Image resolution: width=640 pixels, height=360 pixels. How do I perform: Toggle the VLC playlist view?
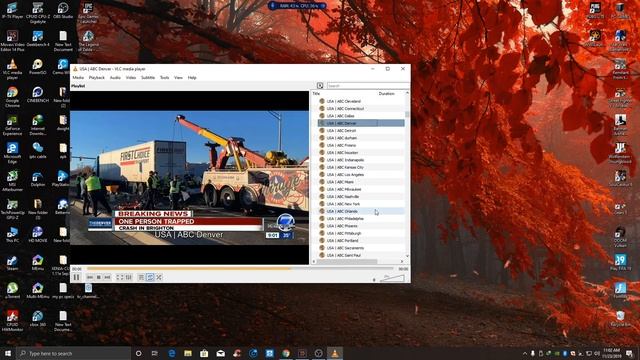[x=141, y=278]
